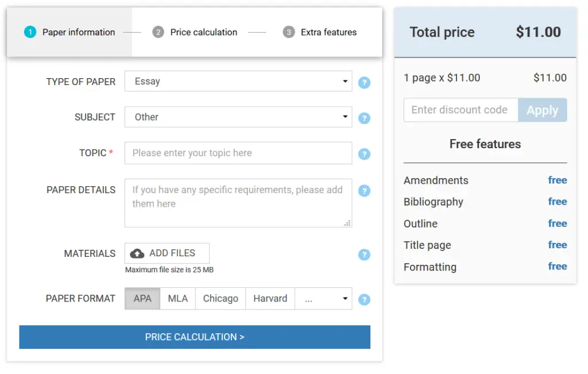The image size is (588, 374).
Task: Click help icon beside Topic field
Action: [364, 154]
